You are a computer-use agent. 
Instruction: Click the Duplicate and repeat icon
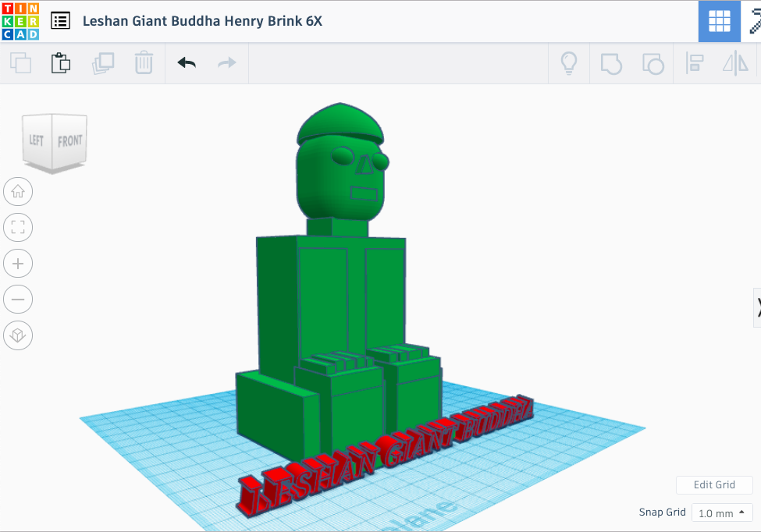click(x=102, y=63)
